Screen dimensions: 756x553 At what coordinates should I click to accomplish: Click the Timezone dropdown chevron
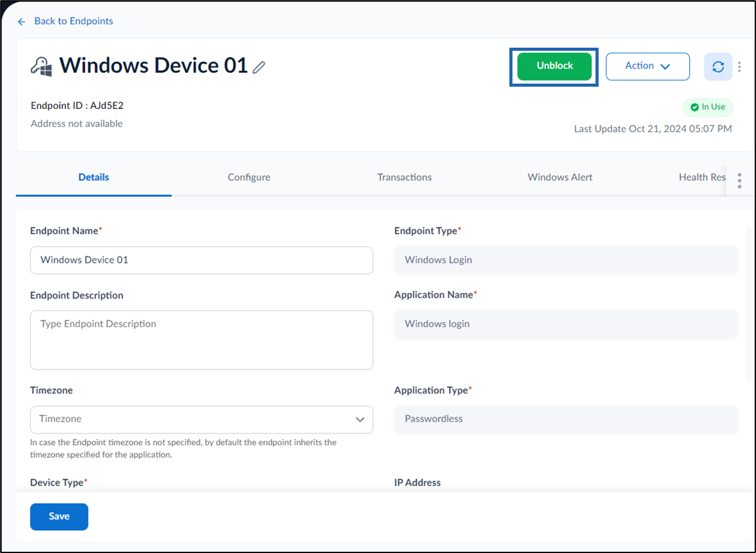coord(360,420)
